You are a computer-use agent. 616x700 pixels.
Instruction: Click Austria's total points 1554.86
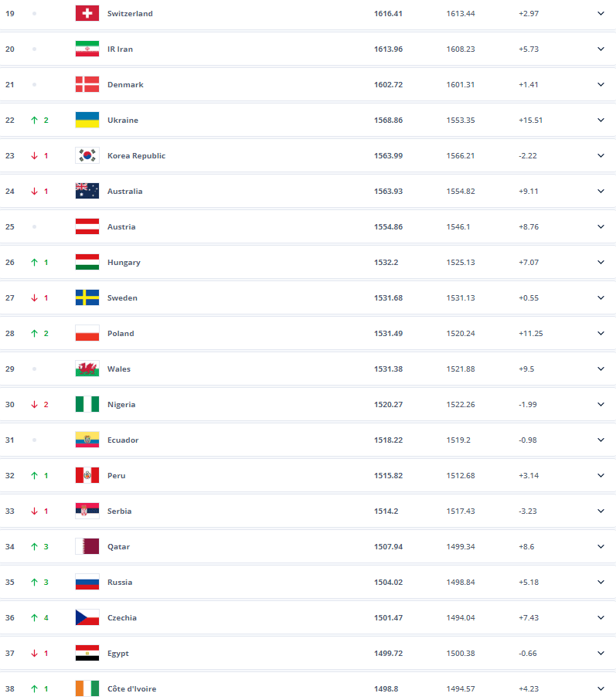coord(388,226)
